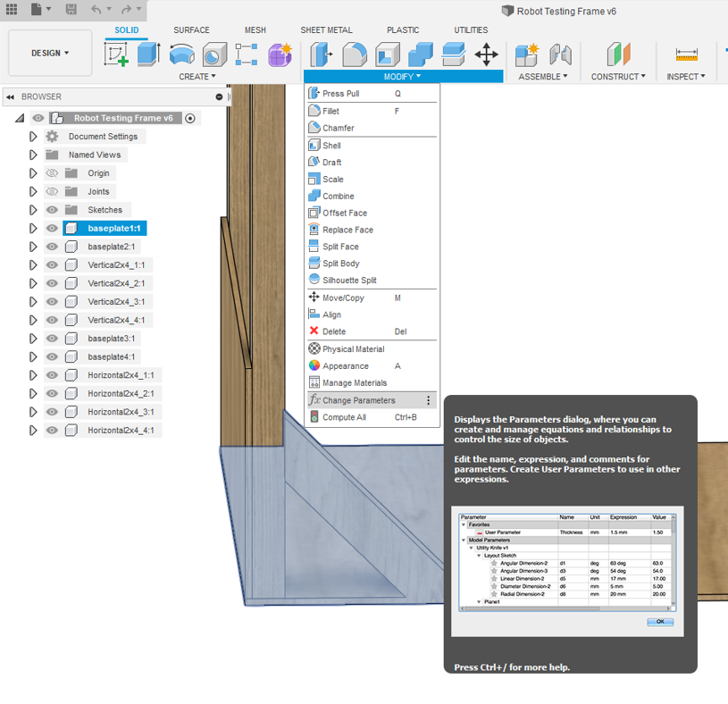Choose Compute All from the Modify menu

click(x=372, y=417)
